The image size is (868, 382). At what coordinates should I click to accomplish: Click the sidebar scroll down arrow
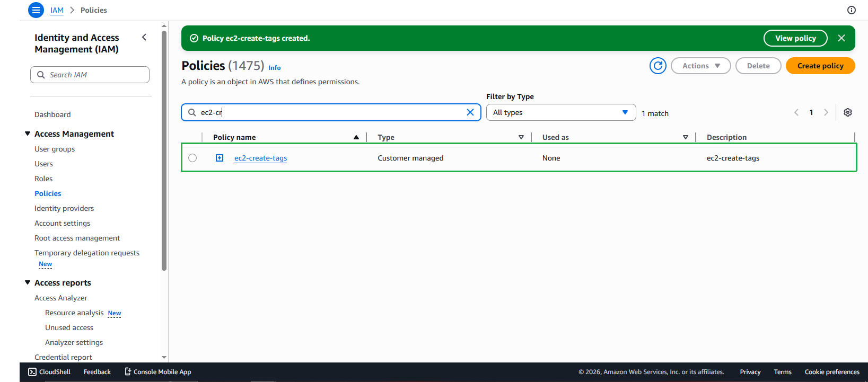[x=164, y=358]
